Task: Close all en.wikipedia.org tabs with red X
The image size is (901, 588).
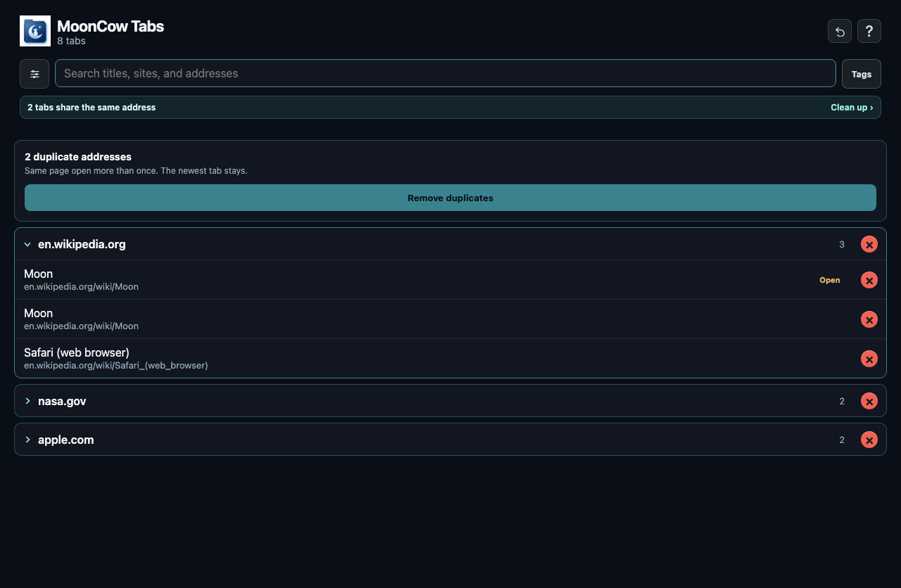Action: pyautogui.click(x=869, y=244)
